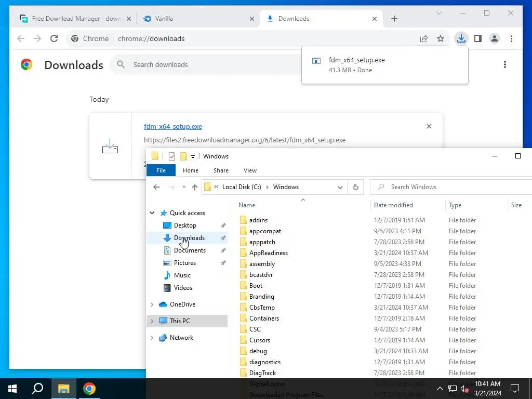This screenshot has width=532, height=399.
Task: Refresh the Windows folder in Explorer
Action: coord(355,187)
